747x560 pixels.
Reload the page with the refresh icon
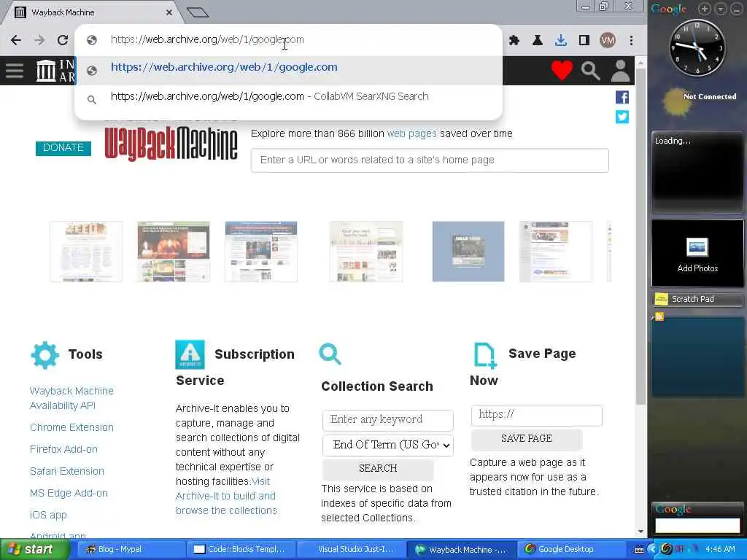(63, 40)
